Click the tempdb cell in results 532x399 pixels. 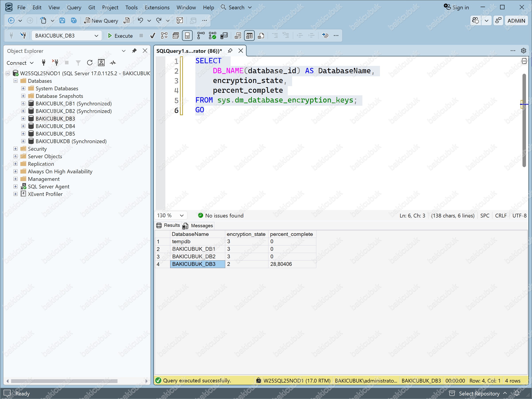(x=198, y=241)
